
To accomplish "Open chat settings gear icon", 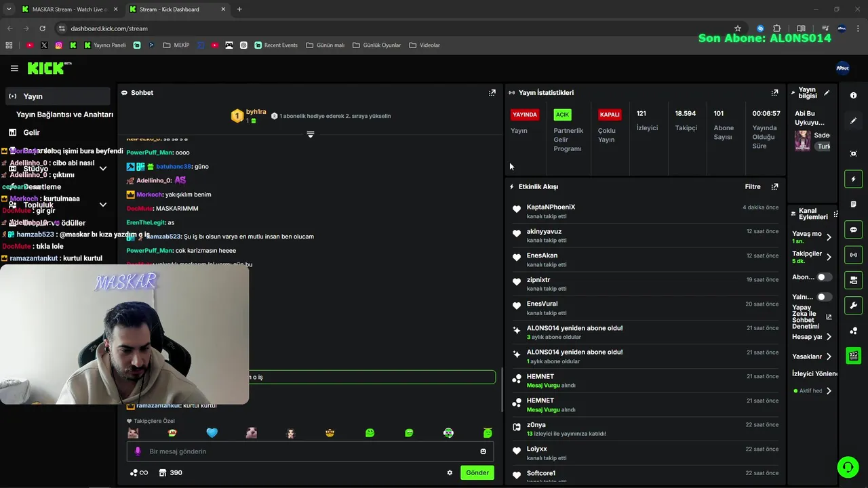I will click(450, 472).
